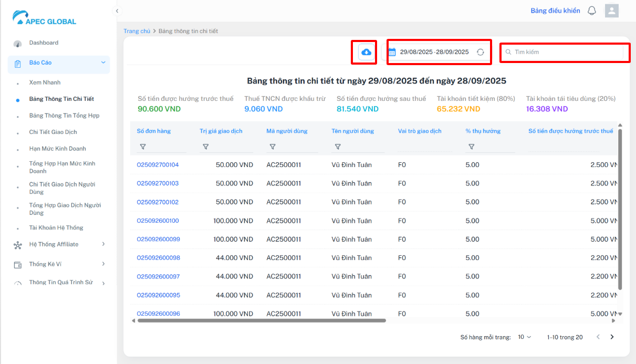Click the cloud download export icon
Image resolution: width=636 pixels, height=364 pixels.
click(x=367, y=52)
